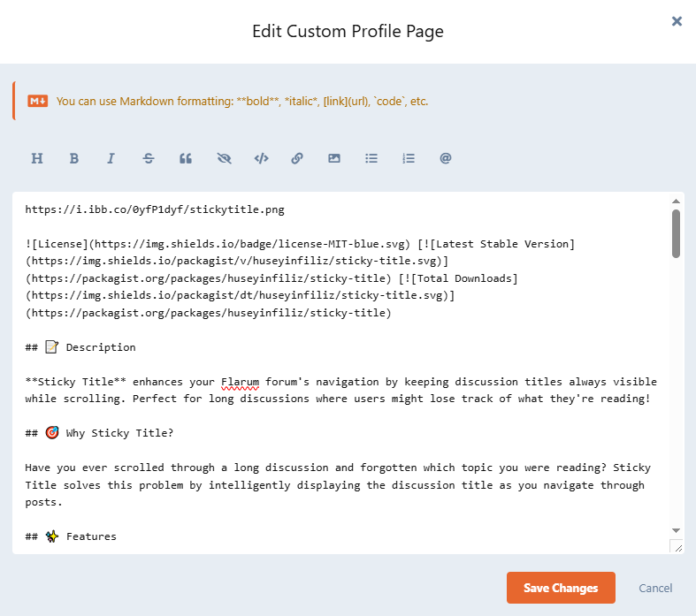This screenshot has height=616, width=696.
Task: Click the textarea resize handle corner
Action: (x=677, y=546)
